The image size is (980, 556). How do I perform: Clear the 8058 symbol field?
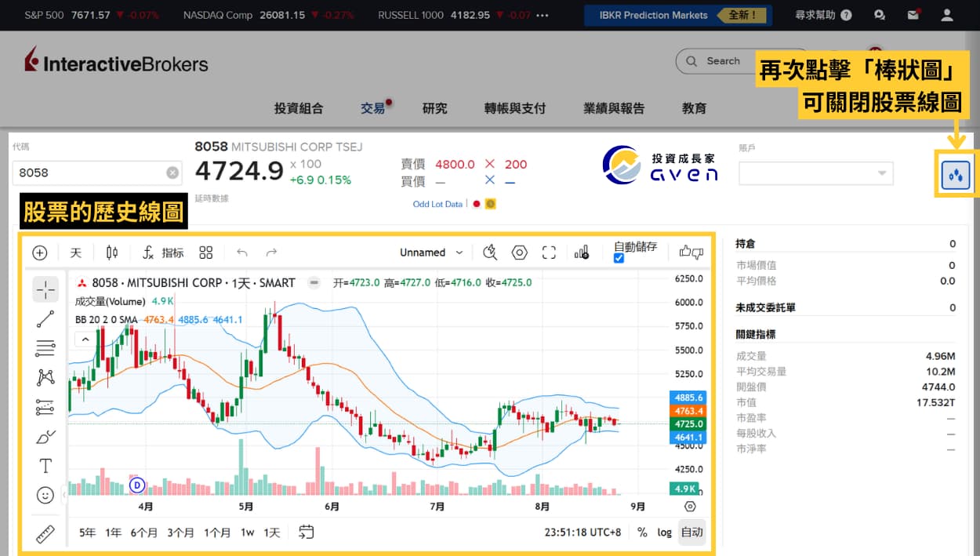(x=172, y=173)
